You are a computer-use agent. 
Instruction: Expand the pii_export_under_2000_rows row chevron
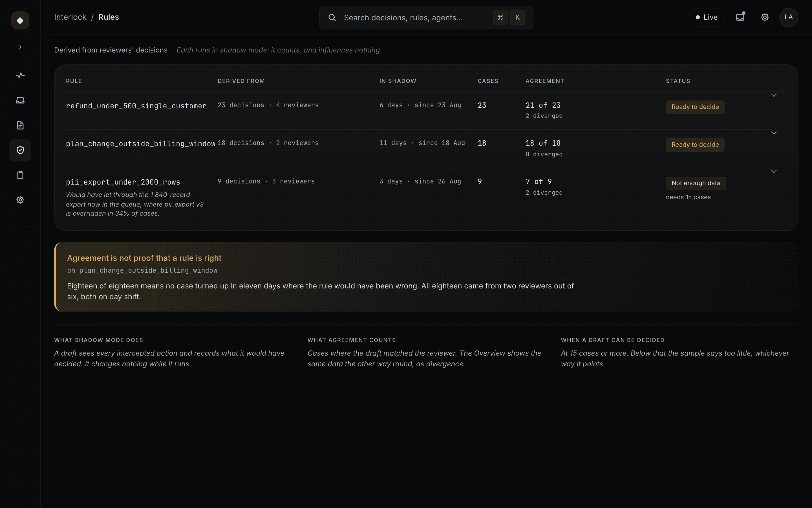pyautogui.click(x=774, y=171)
